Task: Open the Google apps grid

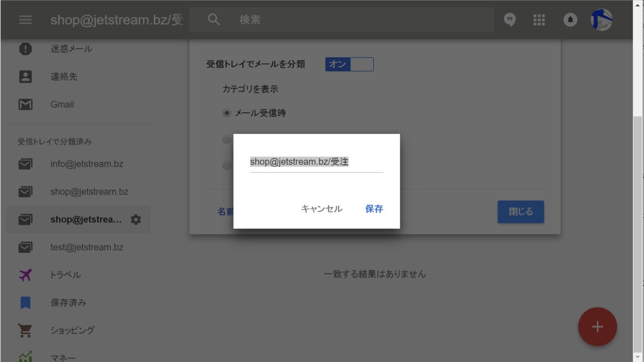Action: coord(539,20)
